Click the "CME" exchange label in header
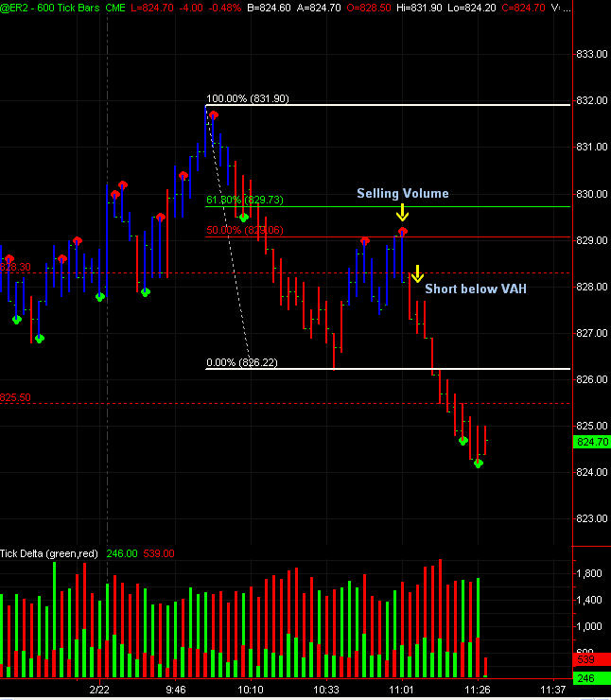Image resolution: width=611 pixels, height=700 pixels. pos(115,8)
